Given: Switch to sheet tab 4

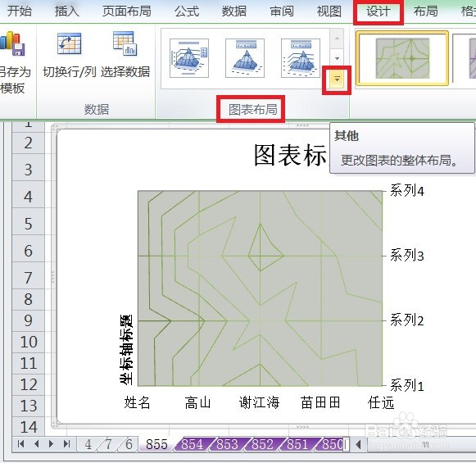Looking at the screenshot, I should point(88,444).
